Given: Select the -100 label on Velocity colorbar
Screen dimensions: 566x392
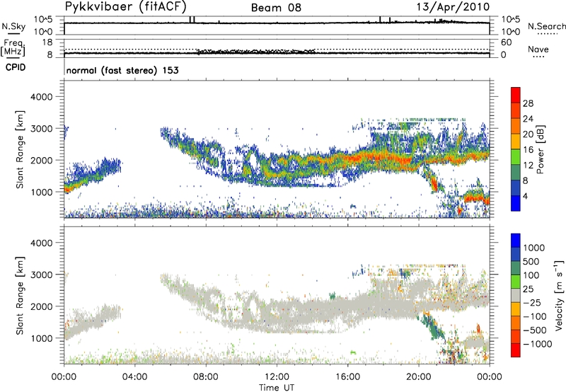Looking at the screenshot, I should click(x=536, y=316).
